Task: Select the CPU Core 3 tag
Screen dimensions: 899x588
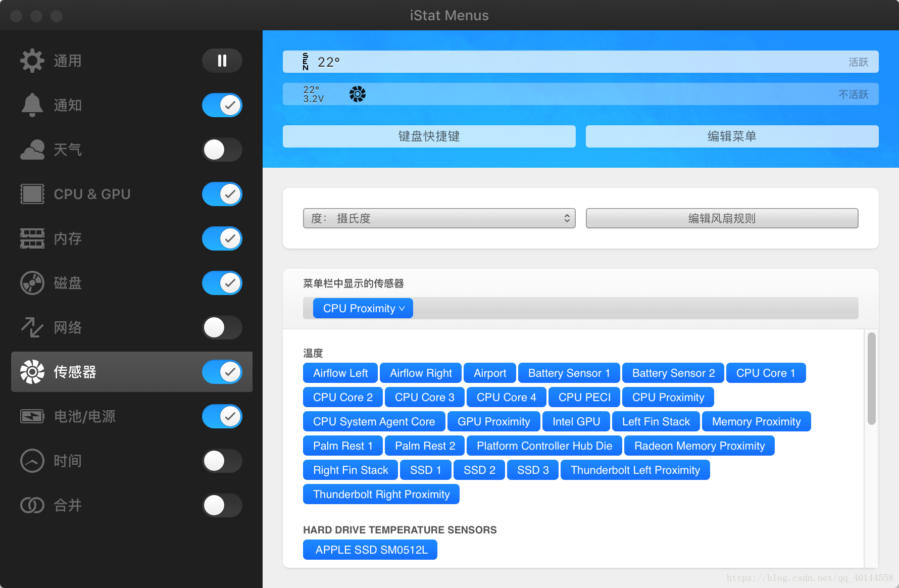Action: (x=425, y=397)
